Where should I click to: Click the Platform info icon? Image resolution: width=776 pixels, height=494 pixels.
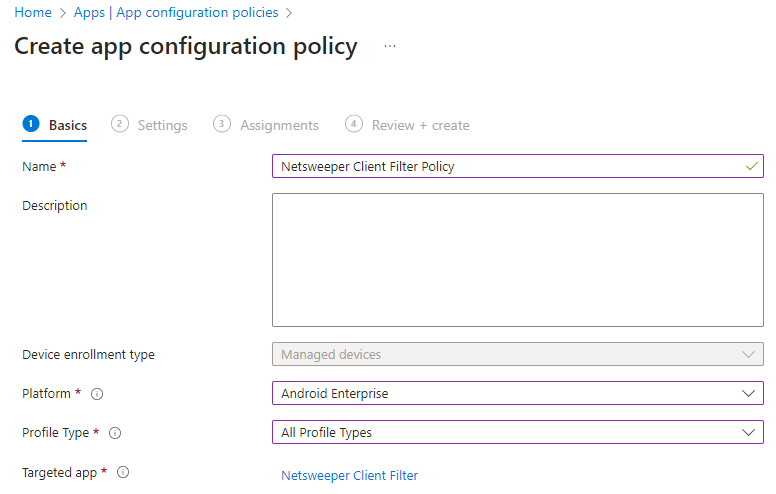[x=98, y=394]
